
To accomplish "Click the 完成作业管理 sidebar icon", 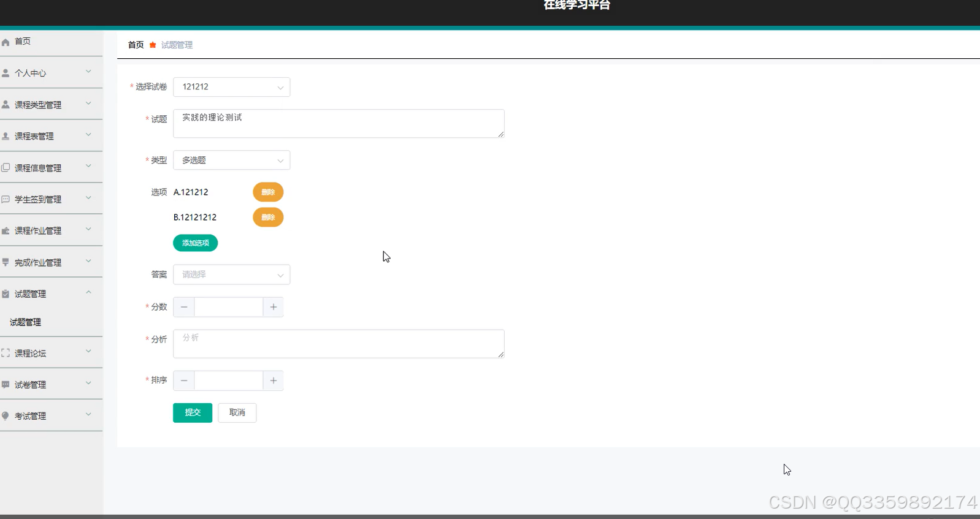I will pyautogui.click(x=6, y=262).
